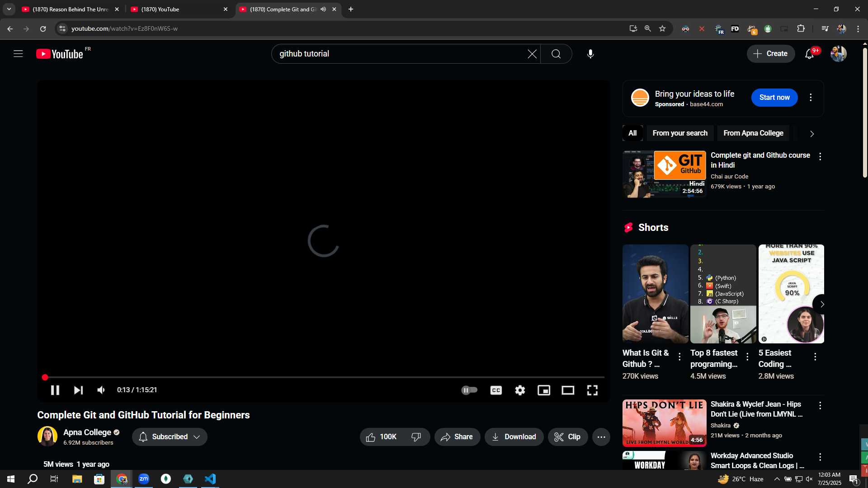Clear the search query with X icon
The height and width of the screenshot is (488, 868).
(x=532, y=54)
